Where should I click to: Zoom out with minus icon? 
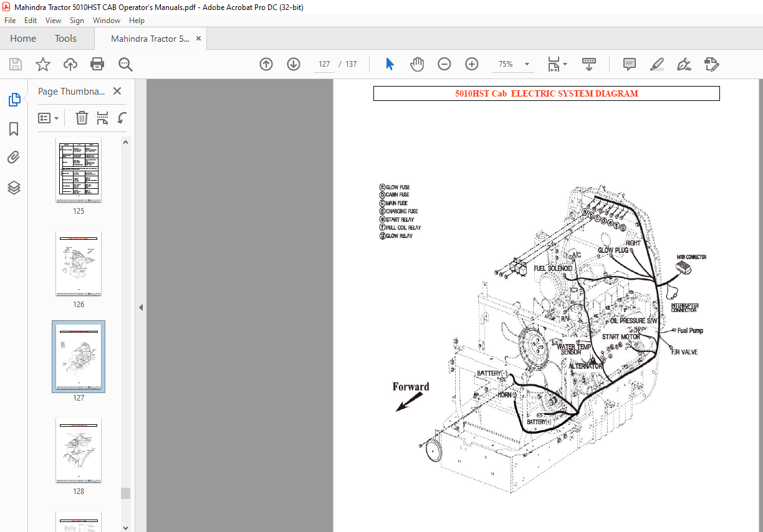point(444,64)
